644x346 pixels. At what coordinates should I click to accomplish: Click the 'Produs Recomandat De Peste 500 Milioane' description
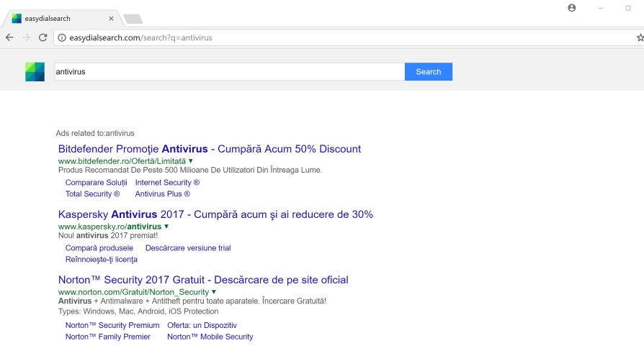click(x=190, y=170)
